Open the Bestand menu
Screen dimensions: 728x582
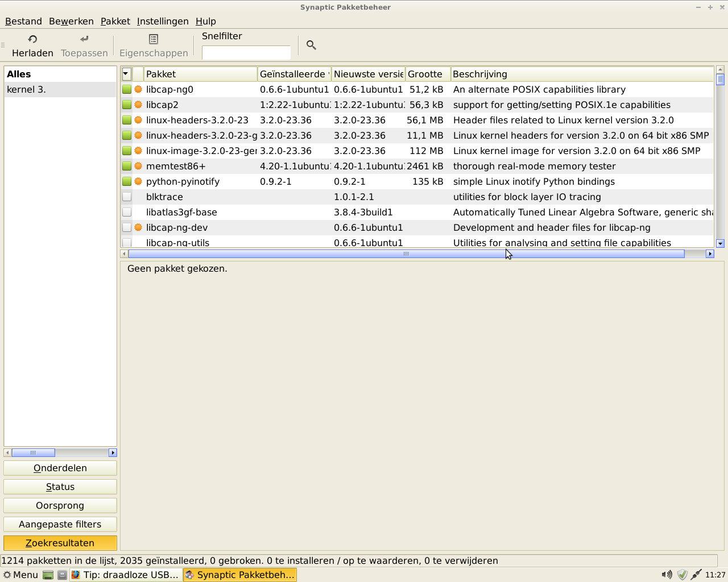coord(23,21)
